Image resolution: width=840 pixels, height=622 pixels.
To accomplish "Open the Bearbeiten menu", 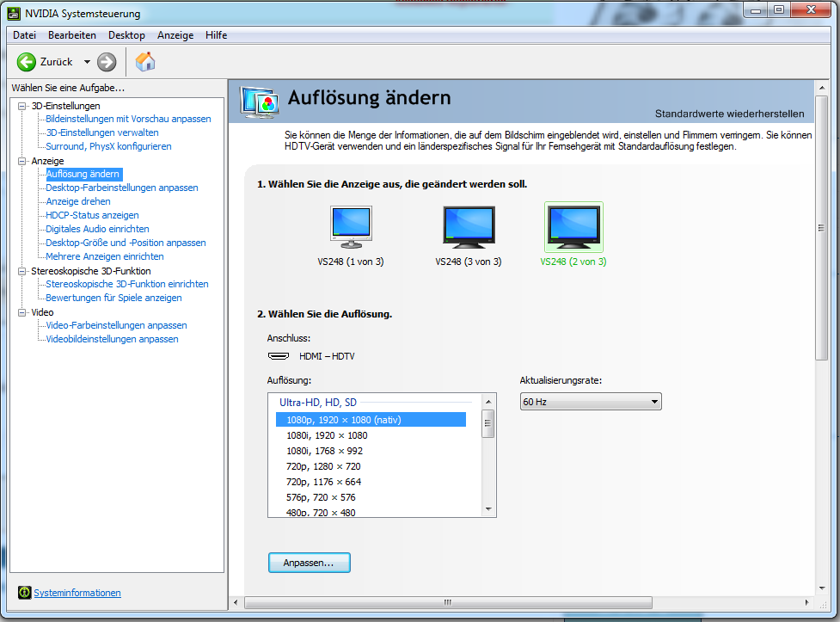I will click(72, 35).
